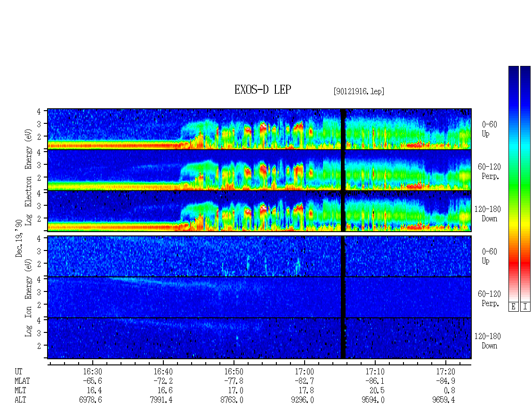Screen dimensions: 532x412
Task: Click the Dec.19,'90 date label
Action: 19,238
